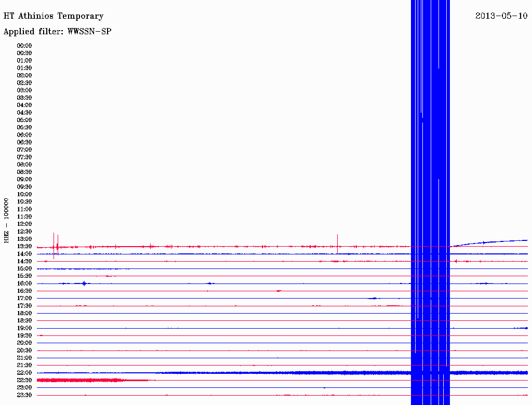Click the large blue saturated signal block
The width and height of the screenshot is (532, 405).
430,203
